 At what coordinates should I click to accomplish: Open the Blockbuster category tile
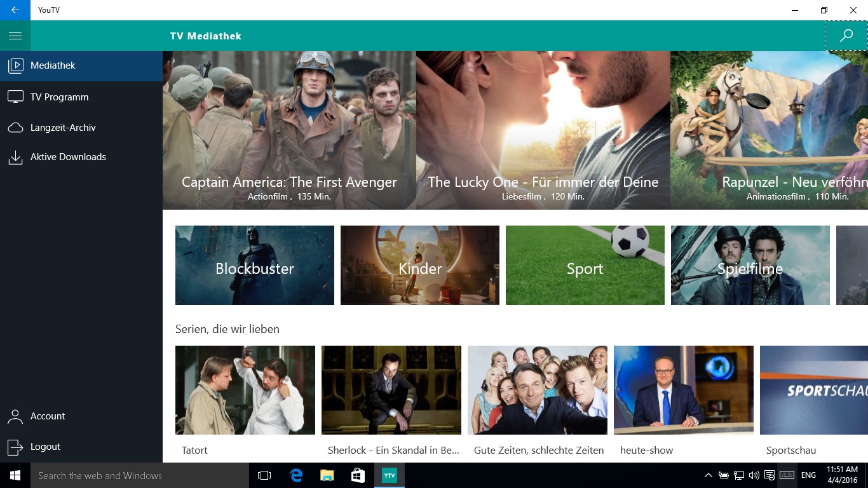[x=254, y=265]
